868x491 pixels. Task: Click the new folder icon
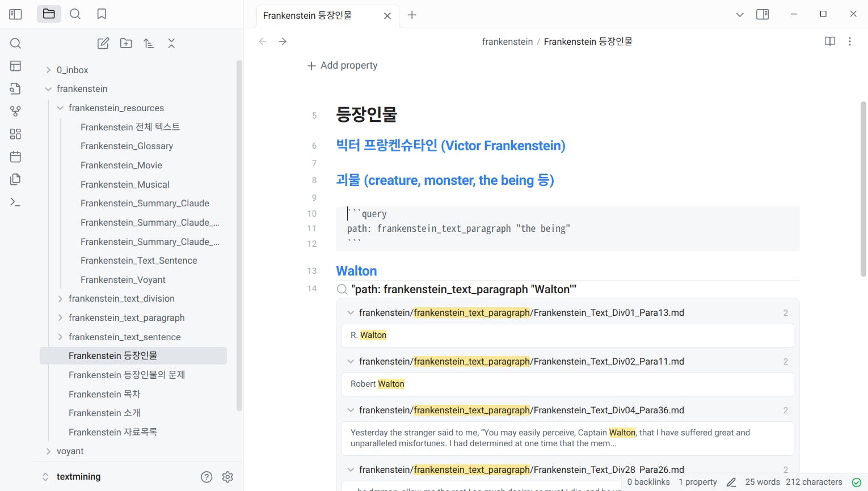(x=126, y=44)
